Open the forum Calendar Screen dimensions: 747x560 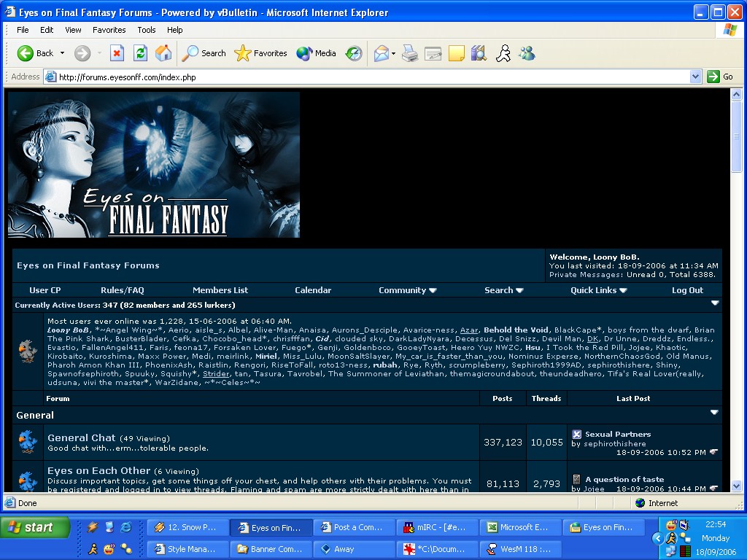313,290
